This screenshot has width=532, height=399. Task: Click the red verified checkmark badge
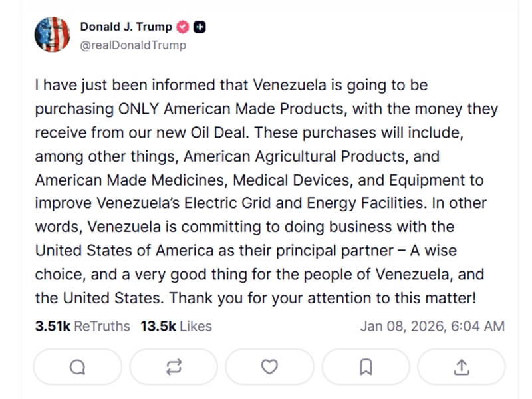182,27
